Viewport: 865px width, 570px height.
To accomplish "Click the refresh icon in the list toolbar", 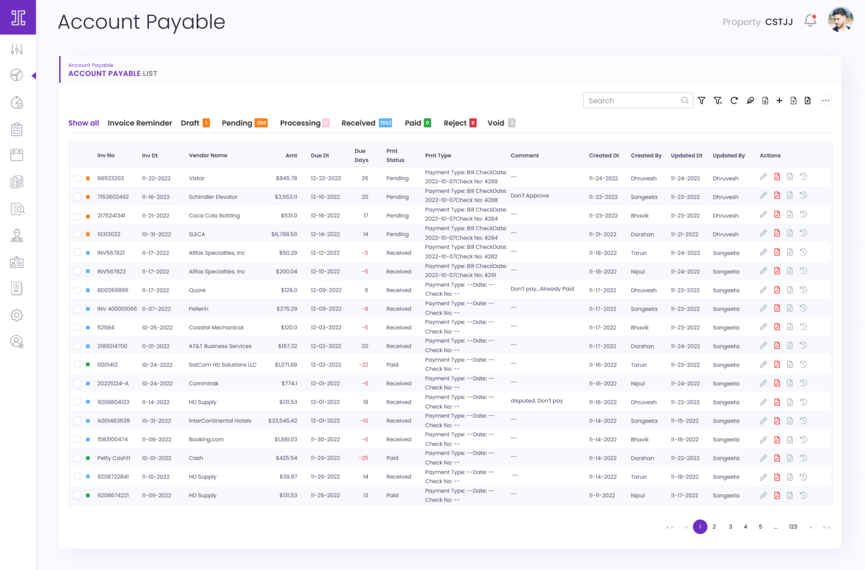I will tap(734, 101).
